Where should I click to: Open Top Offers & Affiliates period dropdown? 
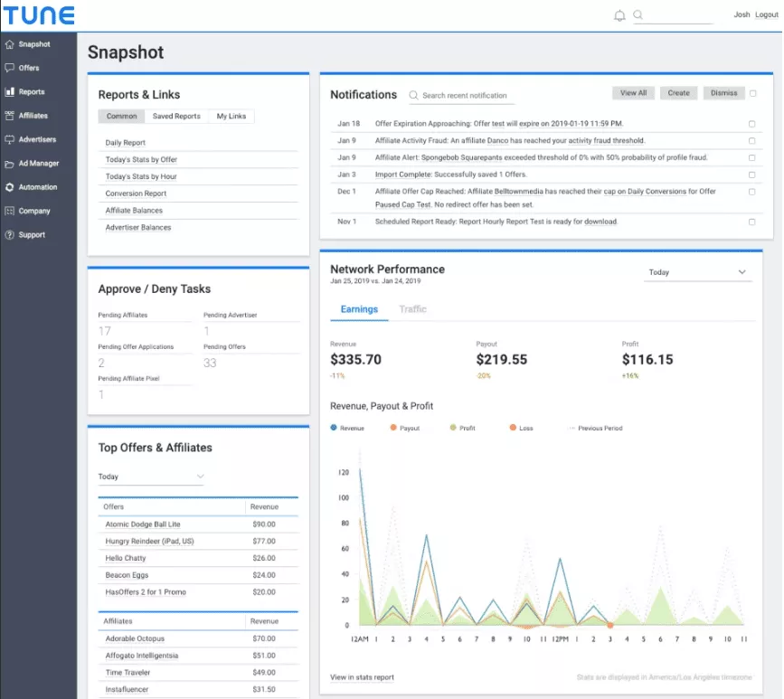click(151, 477)
